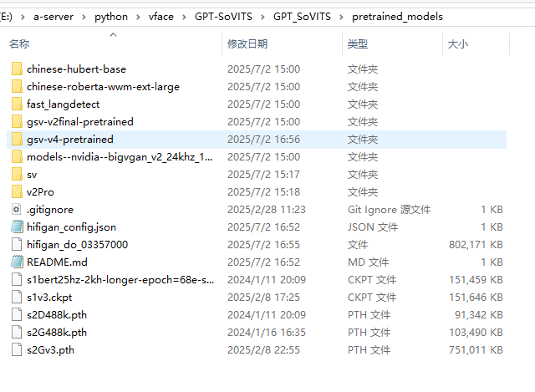Sort by the 大小 column header
Viewport: 535px width, 392px height.
pyautogui.click(x=458, y=43)
